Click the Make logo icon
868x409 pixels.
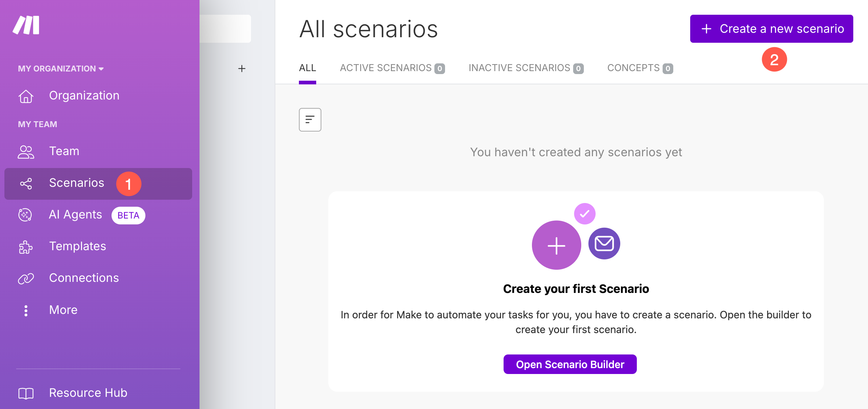tap(26, 25)
